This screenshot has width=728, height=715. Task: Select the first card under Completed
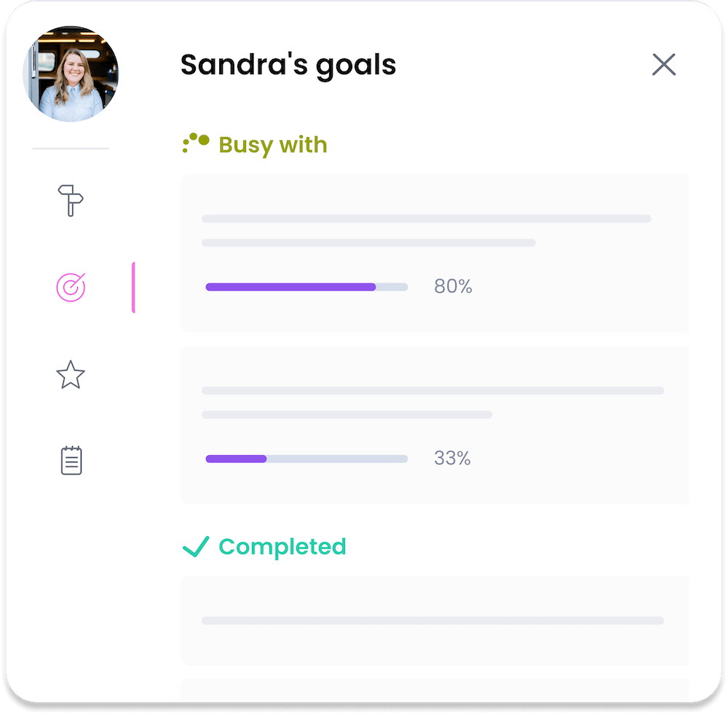point(435,620)
